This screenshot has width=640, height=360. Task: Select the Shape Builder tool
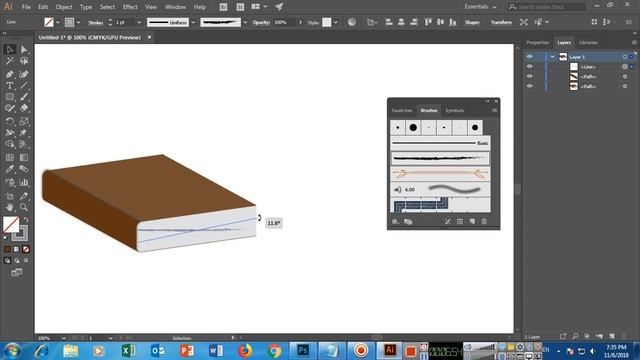10,144
